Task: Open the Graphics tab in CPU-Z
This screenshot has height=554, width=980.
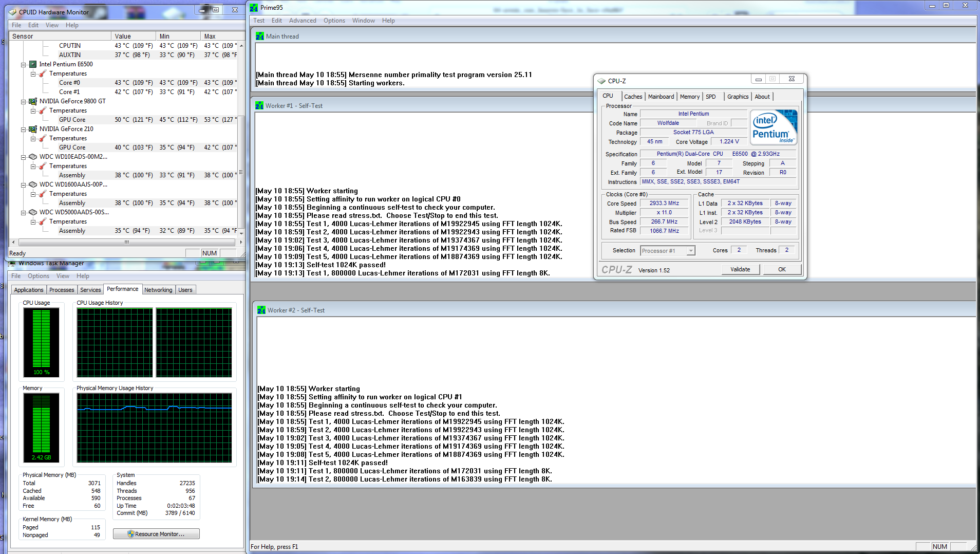Action: click(738, 97)
